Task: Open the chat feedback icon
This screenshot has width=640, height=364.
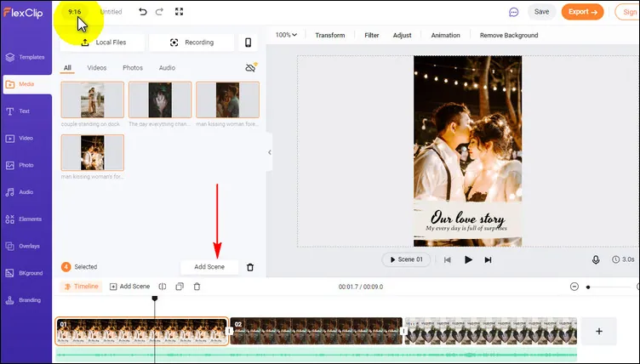Action: click(514, 12)
